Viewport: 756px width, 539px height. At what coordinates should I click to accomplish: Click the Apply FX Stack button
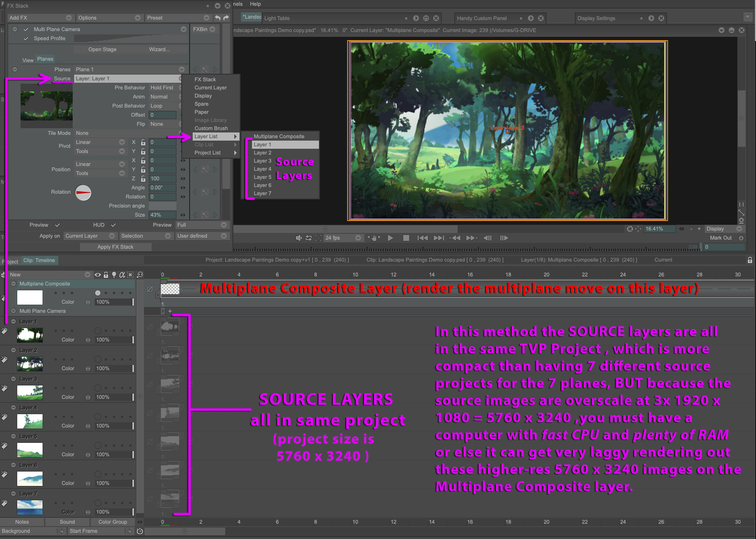(115, 247)
